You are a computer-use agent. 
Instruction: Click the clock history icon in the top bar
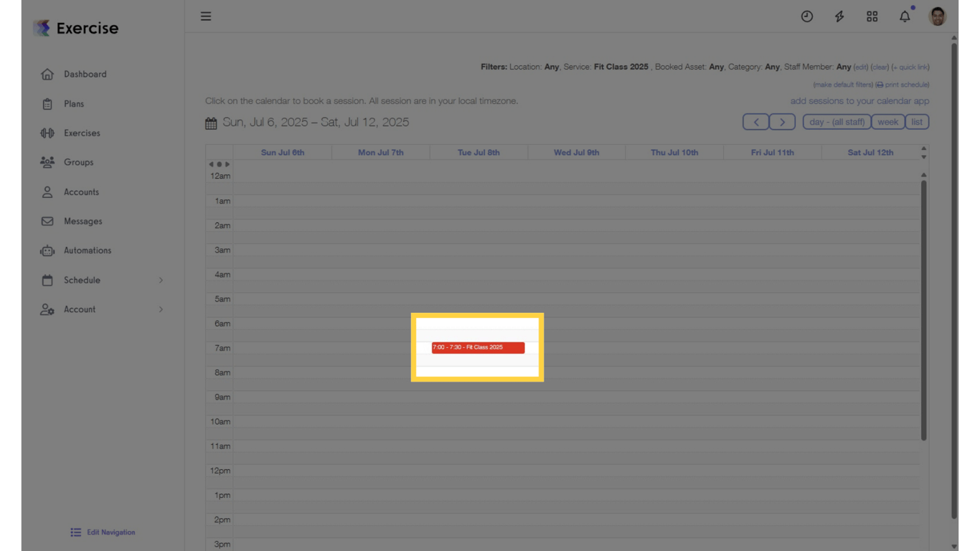point(807,16)
